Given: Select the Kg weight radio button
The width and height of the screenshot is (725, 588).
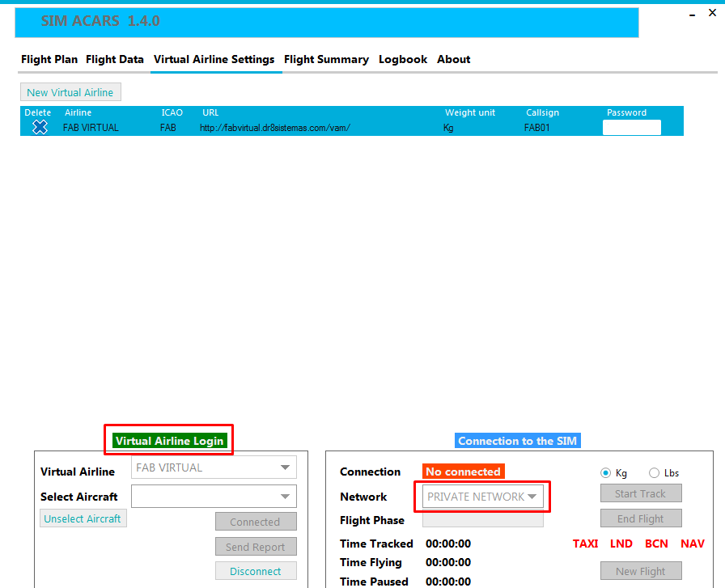Looking at the screenshot, I should coord(605,473).
